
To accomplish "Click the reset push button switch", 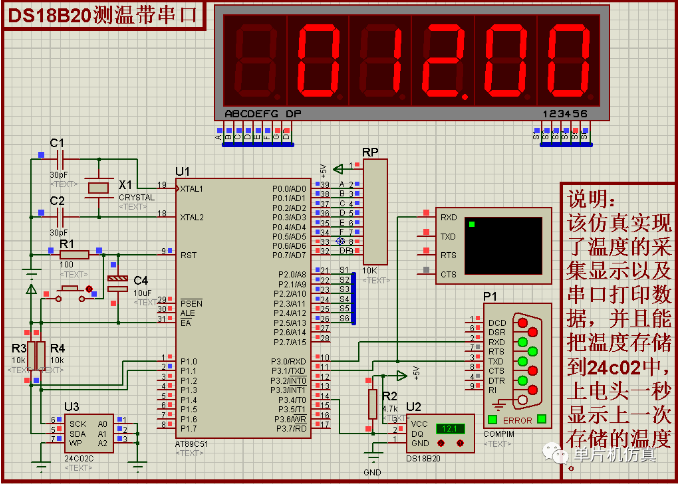I will (x=70, y=293).
